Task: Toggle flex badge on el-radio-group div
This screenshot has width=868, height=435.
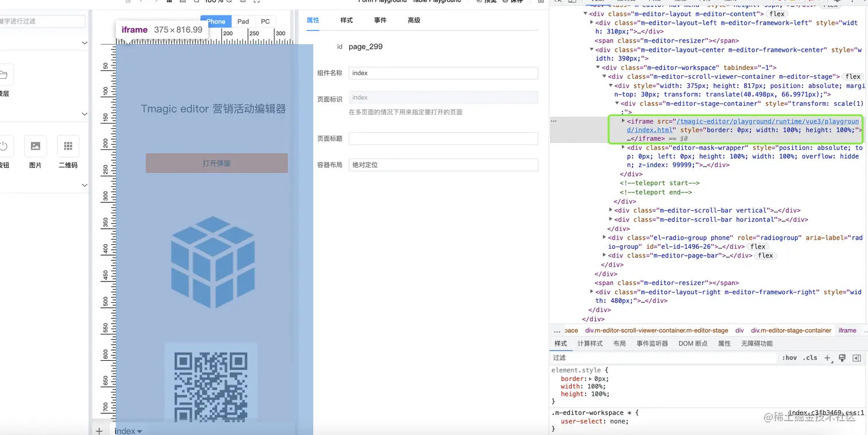Action: coord(758,247)
